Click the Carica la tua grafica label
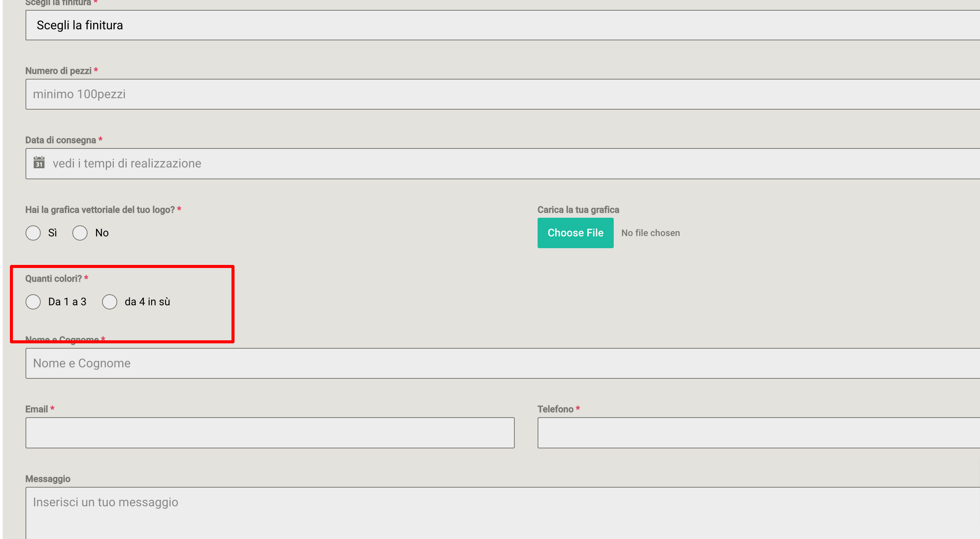This screenshot has width=980, height=539. 578,210
